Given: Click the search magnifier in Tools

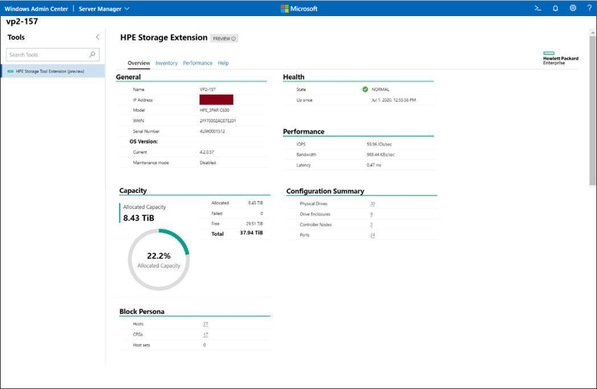Looking at the screenshot, I should pyautogui.click(x=92, y=54).
